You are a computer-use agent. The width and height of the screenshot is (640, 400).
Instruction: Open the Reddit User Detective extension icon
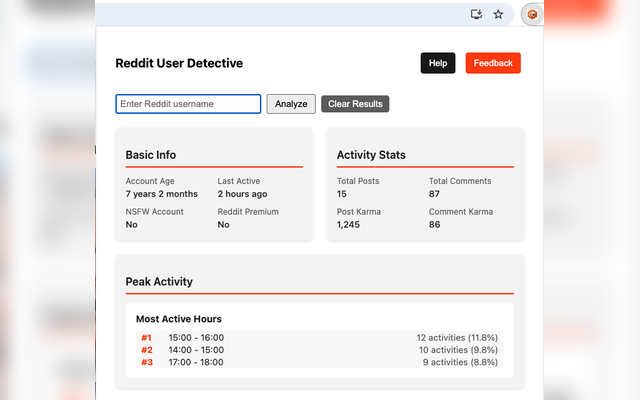[x=532, y=15]
